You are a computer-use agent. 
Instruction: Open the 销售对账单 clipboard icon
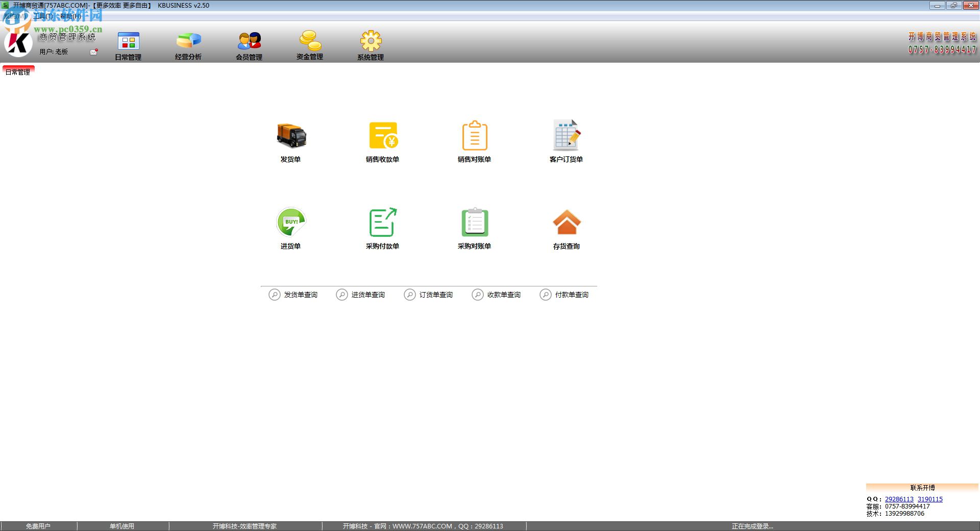475,136
